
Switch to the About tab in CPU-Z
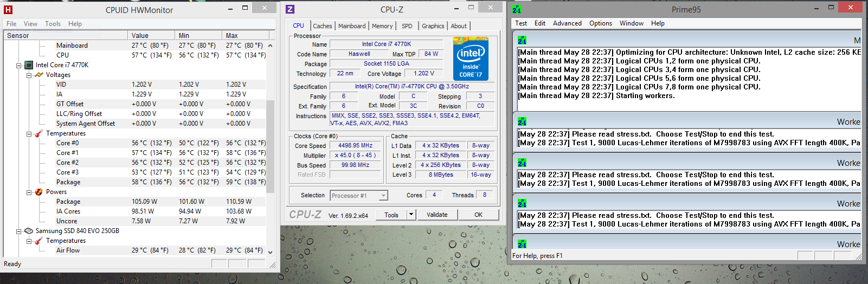pos(459,26)
